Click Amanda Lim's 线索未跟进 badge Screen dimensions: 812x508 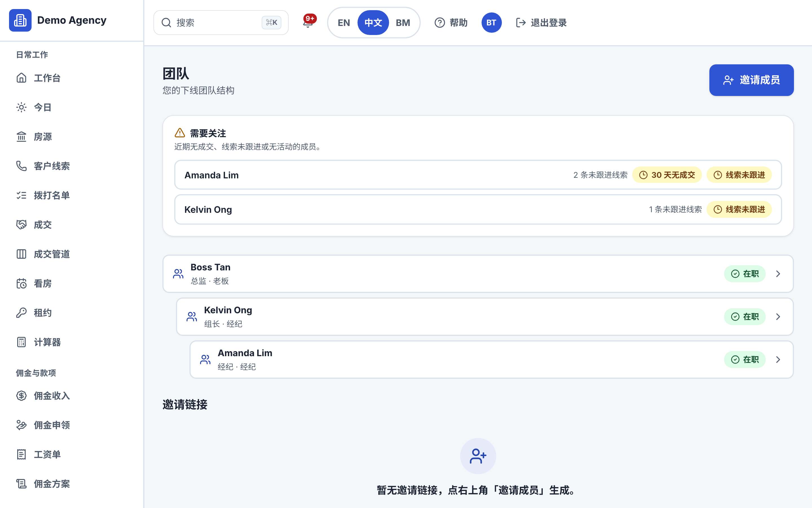(739, 175)
